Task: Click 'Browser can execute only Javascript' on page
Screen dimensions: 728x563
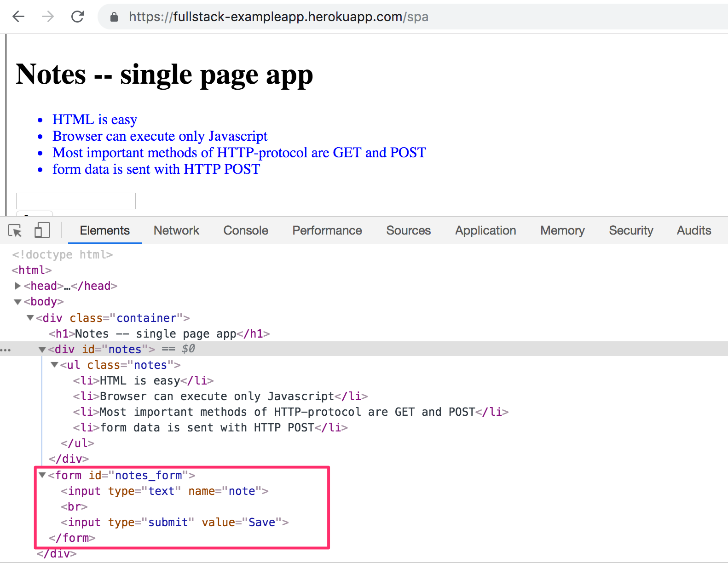Action: 160,136
